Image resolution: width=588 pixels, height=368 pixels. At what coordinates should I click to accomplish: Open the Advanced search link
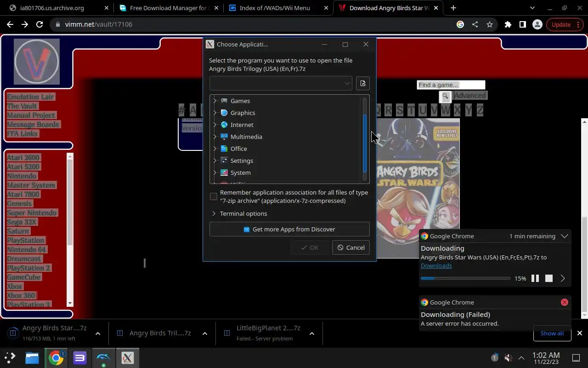point(470,95)
